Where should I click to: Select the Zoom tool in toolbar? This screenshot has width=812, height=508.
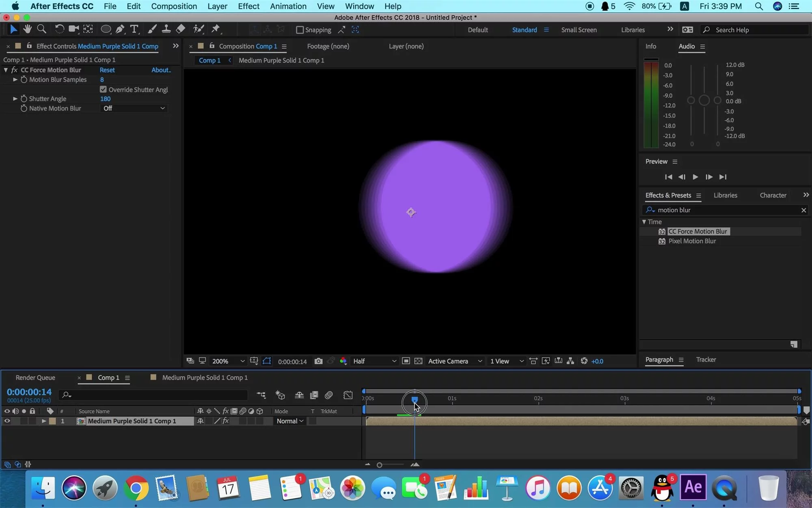[x=41, y=29]
